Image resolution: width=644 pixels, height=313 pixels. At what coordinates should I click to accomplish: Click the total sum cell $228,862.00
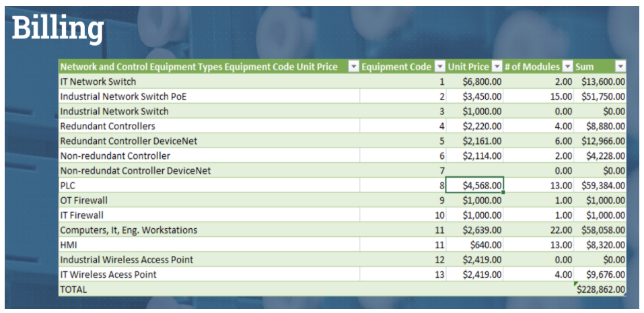click(601, 289)
